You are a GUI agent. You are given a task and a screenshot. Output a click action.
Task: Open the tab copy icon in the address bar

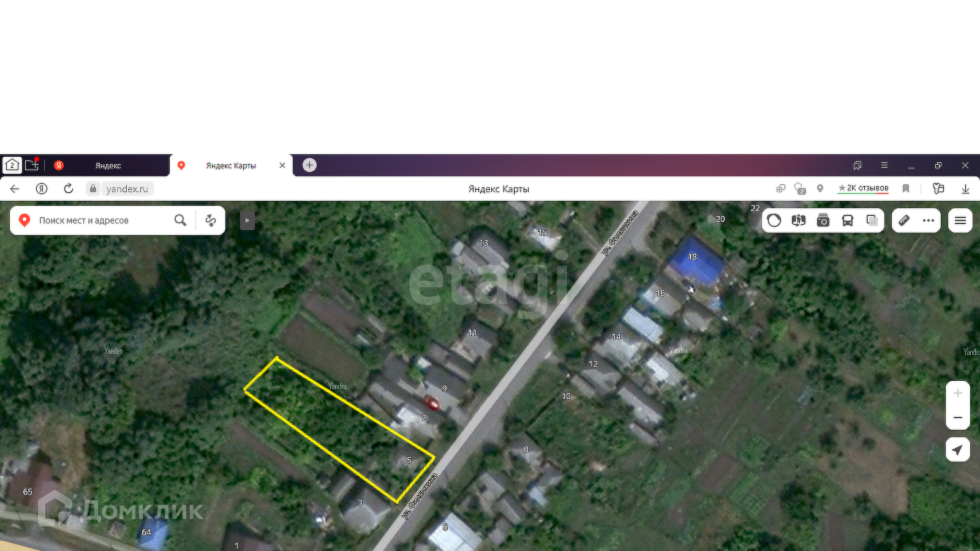coord(780,189)
